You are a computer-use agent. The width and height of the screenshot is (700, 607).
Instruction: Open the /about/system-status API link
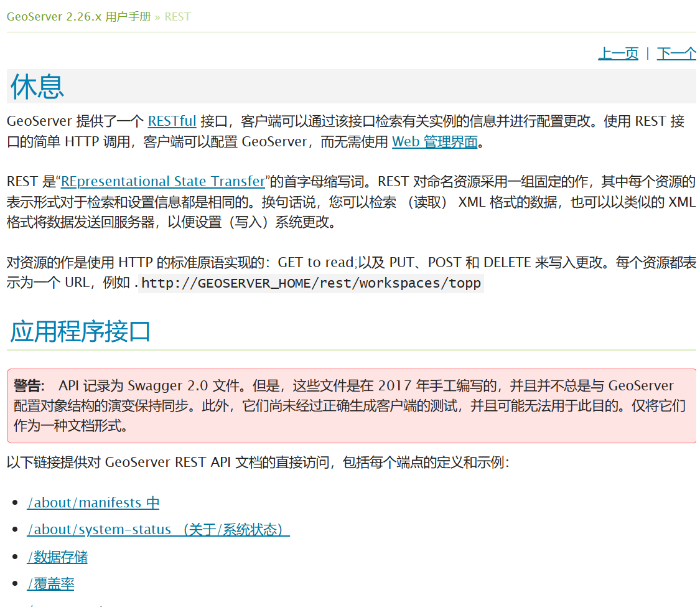[158, 529]
